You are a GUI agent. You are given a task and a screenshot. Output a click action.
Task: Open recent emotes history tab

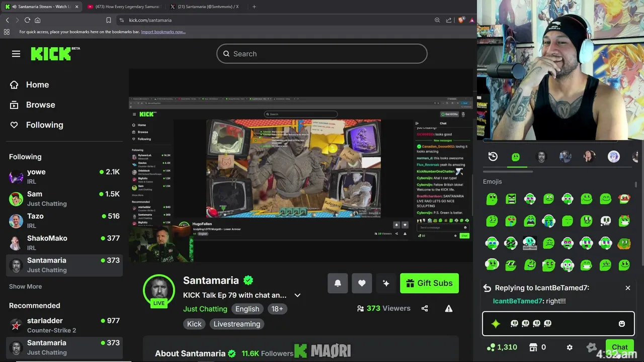tap(493, 157)
